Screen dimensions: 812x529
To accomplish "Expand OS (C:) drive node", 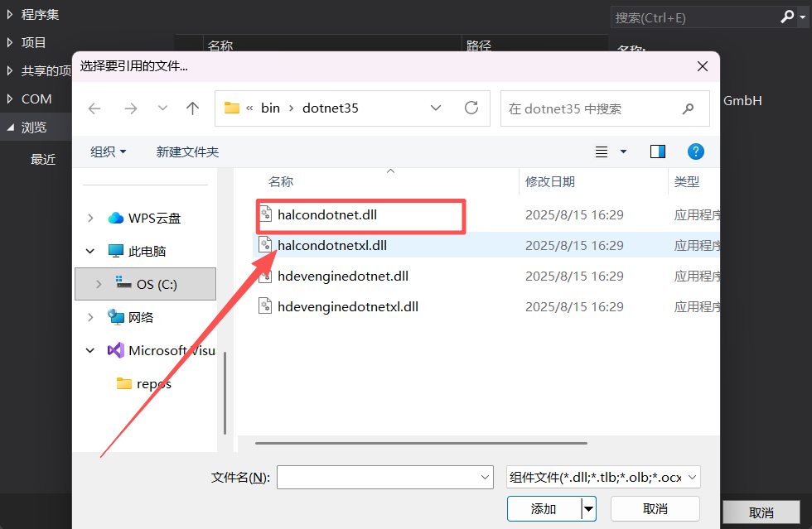I will (99, 284).
